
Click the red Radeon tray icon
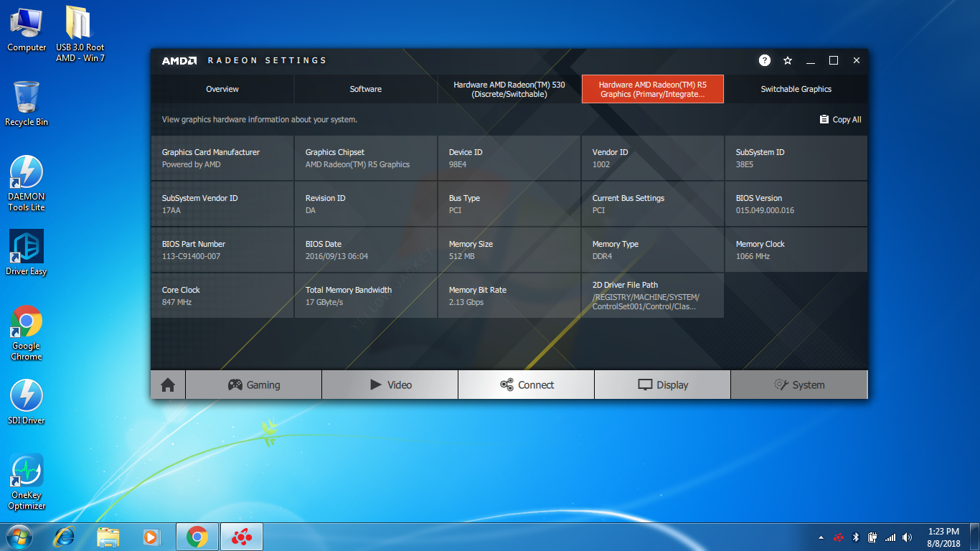[x=838, y=537]
